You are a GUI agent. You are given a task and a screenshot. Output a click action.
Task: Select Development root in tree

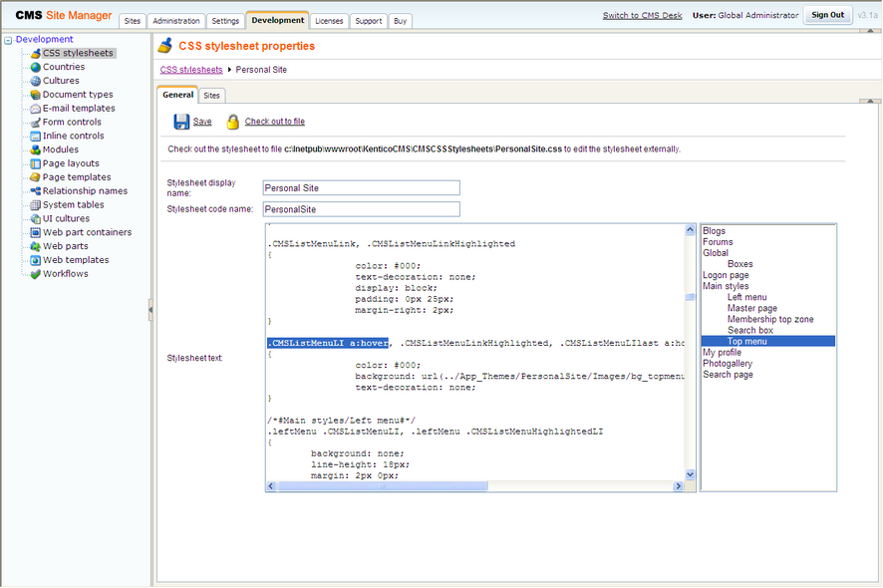coord(45,40)
